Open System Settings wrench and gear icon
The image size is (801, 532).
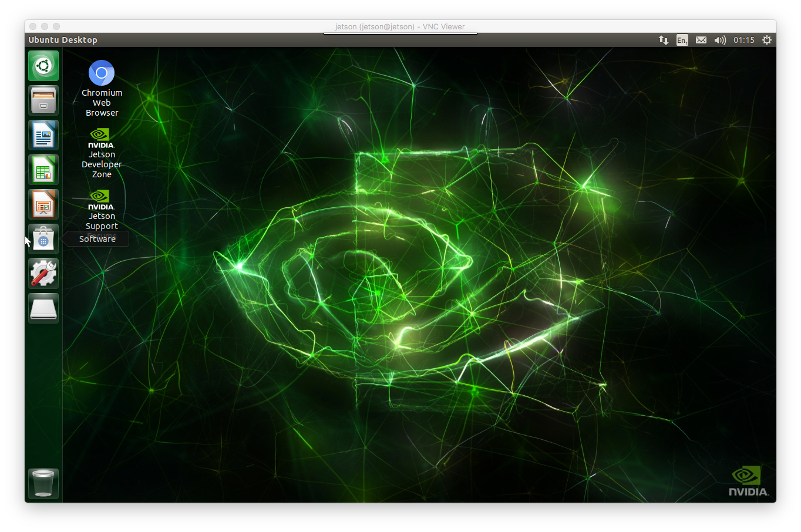pyautogui.click(x=43, y=274)
